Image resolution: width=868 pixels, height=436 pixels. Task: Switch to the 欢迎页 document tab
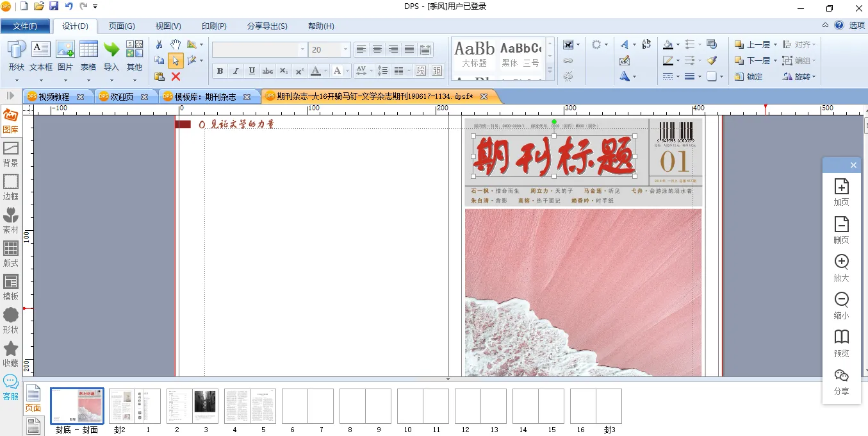[122, 97]
